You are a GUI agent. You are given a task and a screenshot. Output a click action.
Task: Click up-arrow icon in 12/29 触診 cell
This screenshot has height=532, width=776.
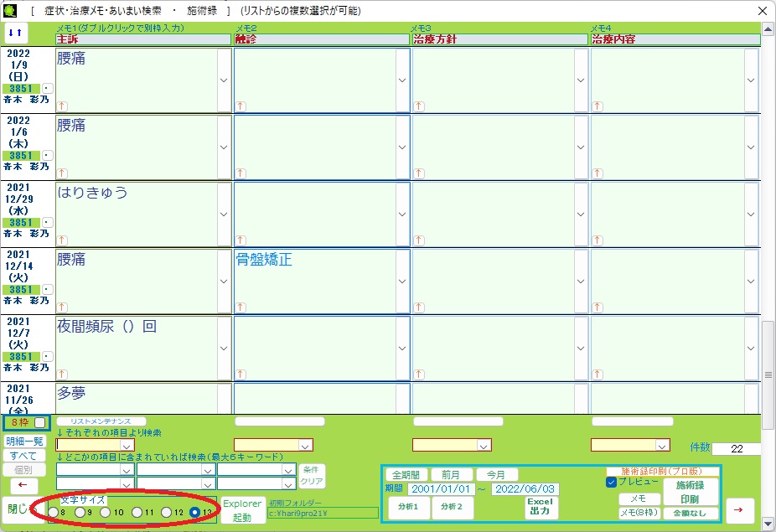click(x=241, y=240)
